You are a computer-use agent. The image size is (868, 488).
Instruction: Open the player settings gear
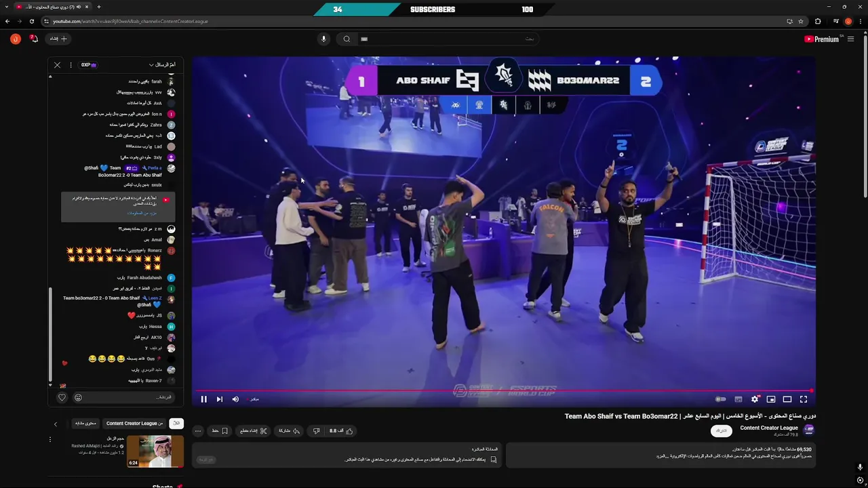pos(755,399)
